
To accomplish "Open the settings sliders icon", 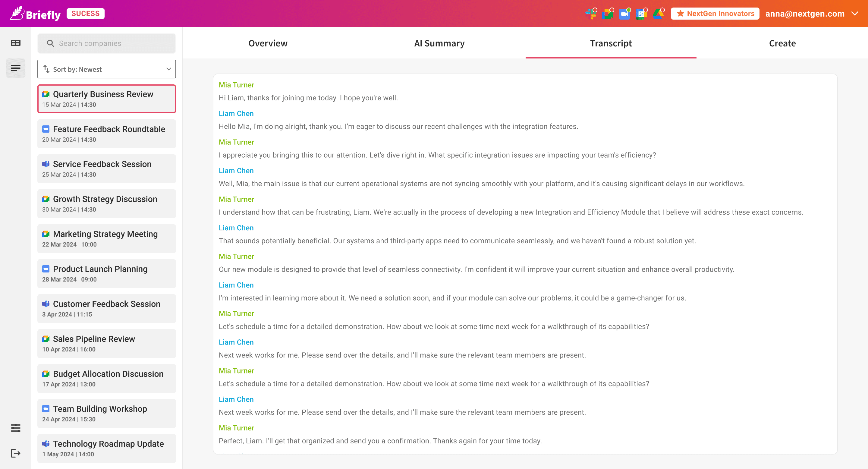I will tap(15, 428).
